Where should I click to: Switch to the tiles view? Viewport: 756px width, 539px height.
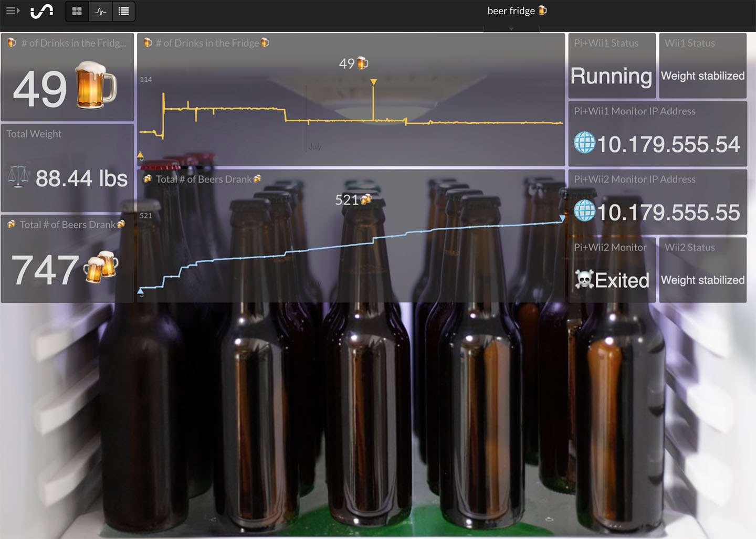tap(77, 11)
